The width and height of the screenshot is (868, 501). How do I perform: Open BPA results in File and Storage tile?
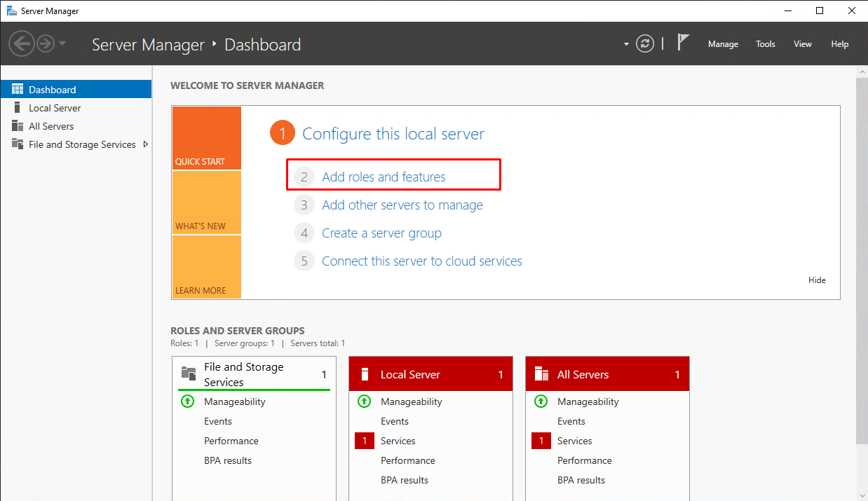coord(227,460)
